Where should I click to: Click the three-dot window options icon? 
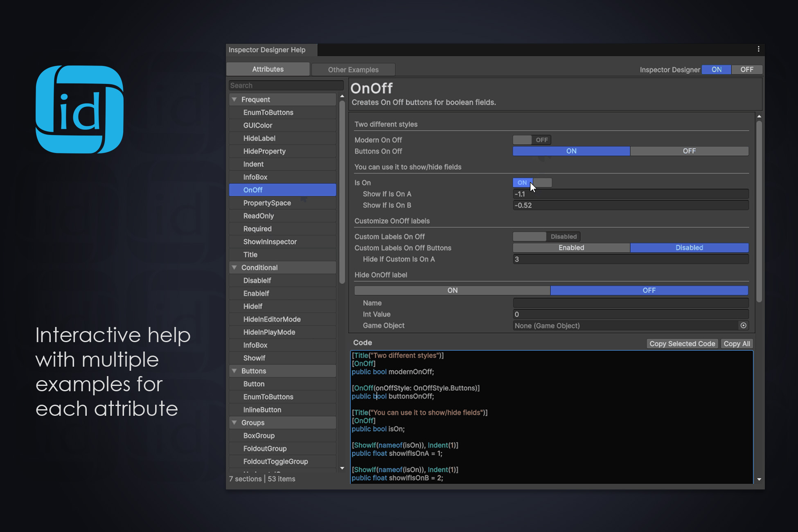point(758,49)
